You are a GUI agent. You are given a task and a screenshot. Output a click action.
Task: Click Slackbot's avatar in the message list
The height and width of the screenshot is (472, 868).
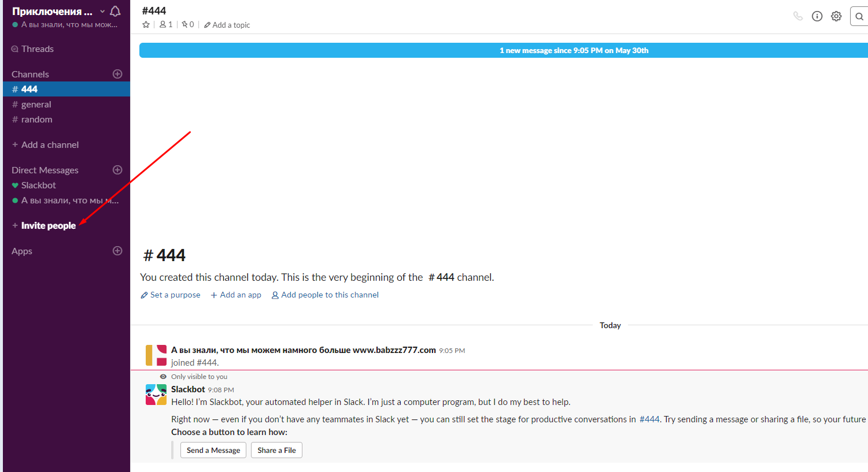tap(156, 395)
